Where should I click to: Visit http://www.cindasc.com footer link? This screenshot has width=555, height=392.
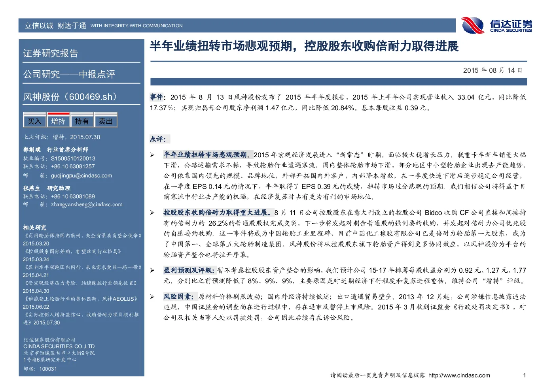(459, 375)
